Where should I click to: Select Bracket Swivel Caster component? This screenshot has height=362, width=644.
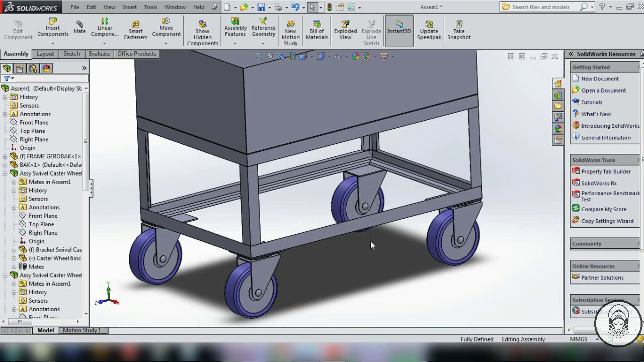[x=55, y=250]
